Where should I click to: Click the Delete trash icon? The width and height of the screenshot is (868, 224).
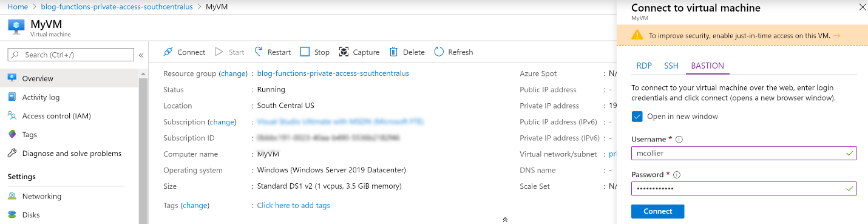click(393, 52)
